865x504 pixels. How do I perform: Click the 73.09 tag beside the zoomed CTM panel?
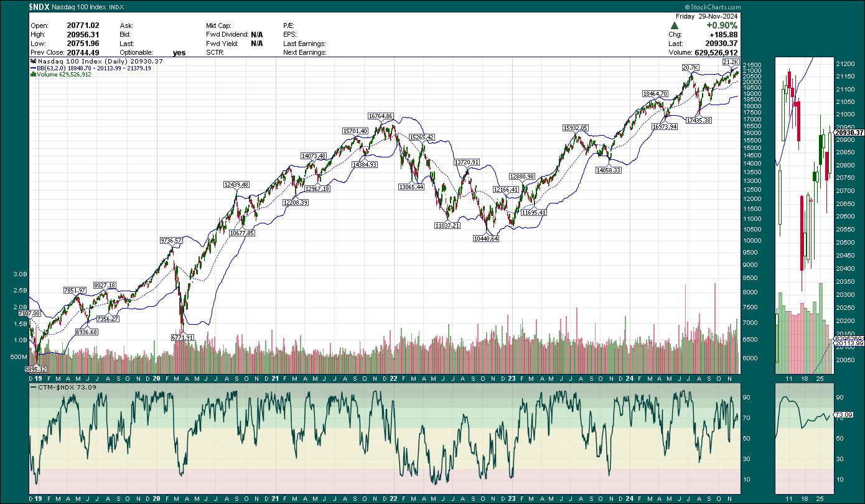[x=843, y=415]
